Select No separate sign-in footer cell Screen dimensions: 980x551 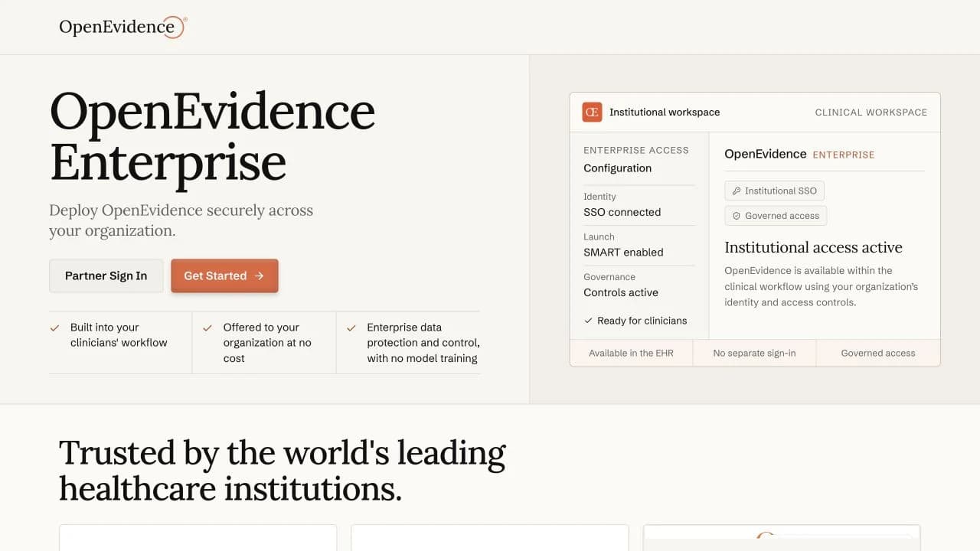754,353
